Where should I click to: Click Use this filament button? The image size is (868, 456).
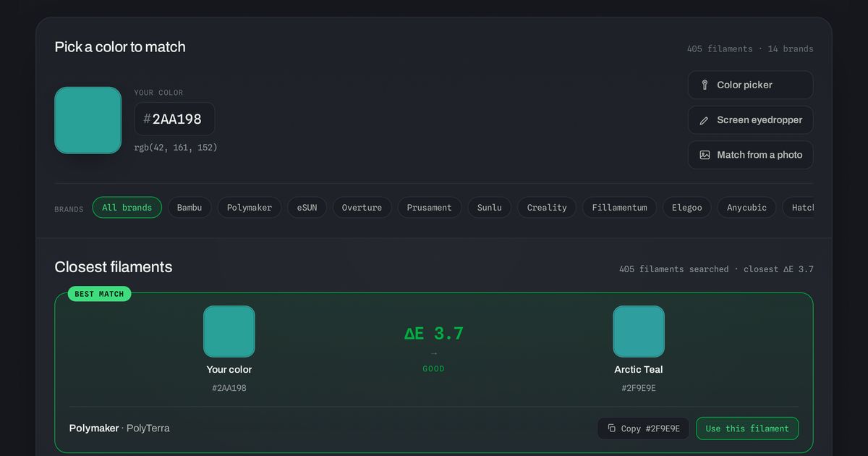(747, 428)
